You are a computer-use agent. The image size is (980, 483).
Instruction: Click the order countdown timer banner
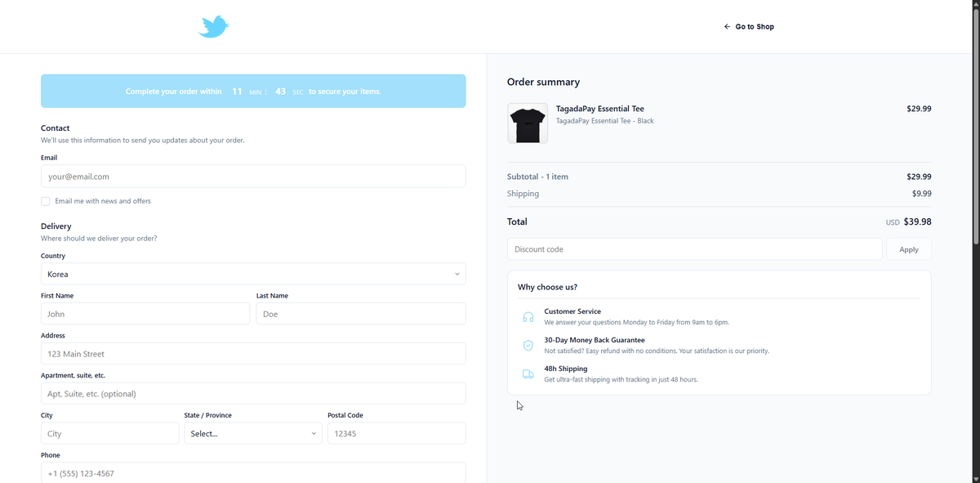[253, 92]
